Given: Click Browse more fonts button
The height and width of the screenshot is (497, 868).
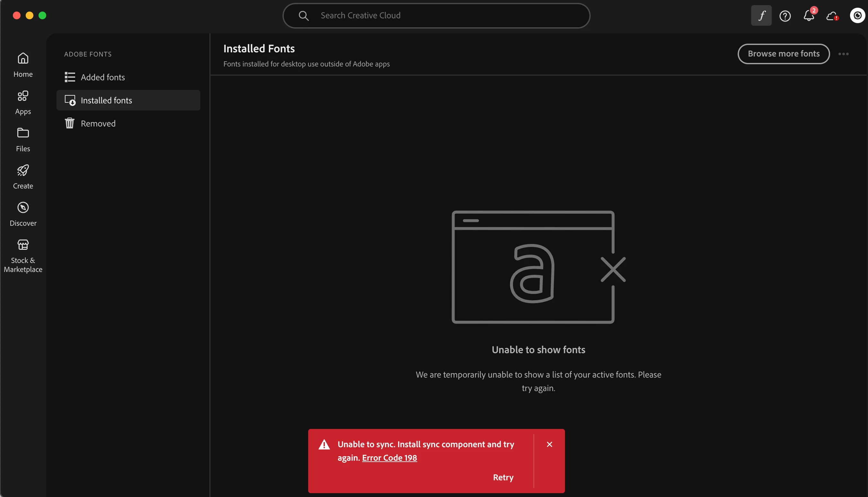Looking at the screenshot, I should tap(784, 54).
